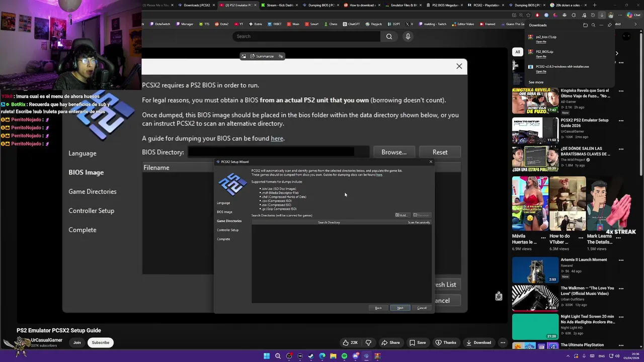Screen dimensions: 644x362
Task: Expand recommendation chips with right chevron
Action: click(x=617, y=53)
